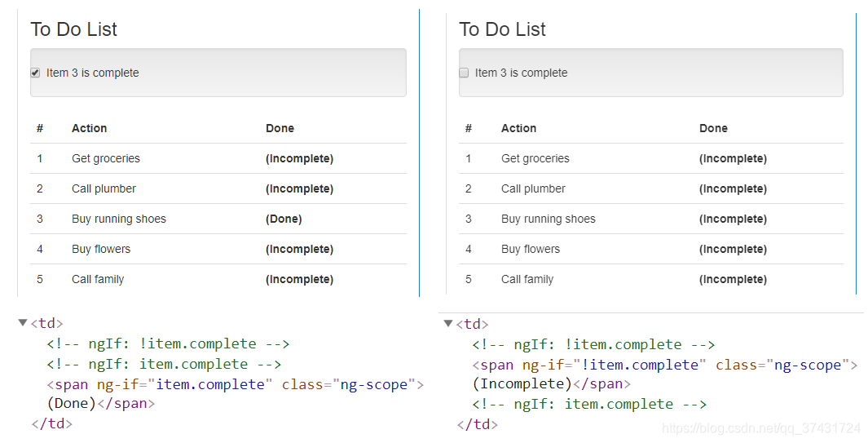Select the '(Incomplete)</span>' code line
This screenshot has width=868, height=443.
tap(551, 383)
